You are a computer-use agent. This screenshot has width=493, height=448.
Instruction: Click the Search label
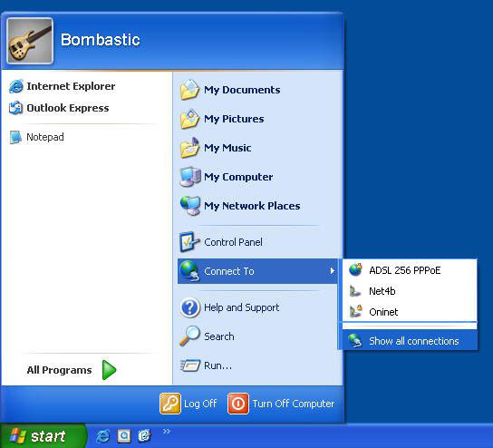point(219,336)
